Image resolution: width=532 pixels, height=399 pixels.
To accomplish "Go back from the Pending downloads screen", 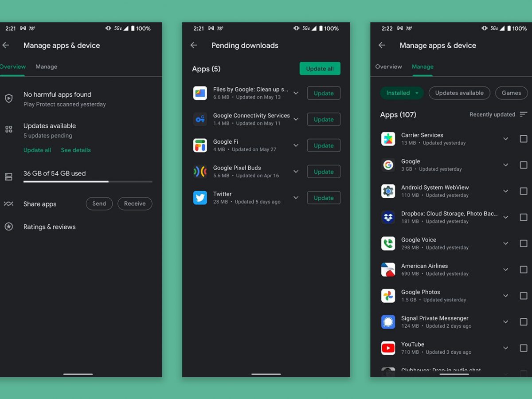I will (x=194, y=45).
